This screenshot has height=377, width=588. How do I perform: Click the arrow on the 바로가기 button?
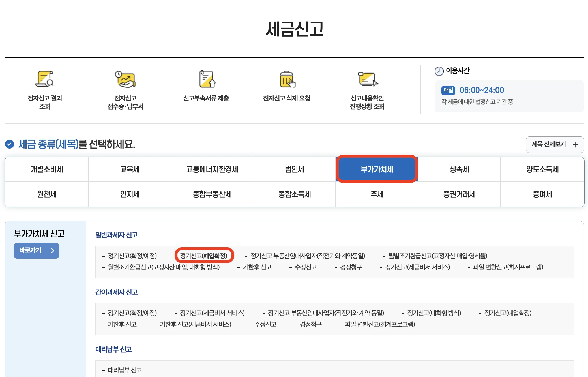(x=53, y=250)
